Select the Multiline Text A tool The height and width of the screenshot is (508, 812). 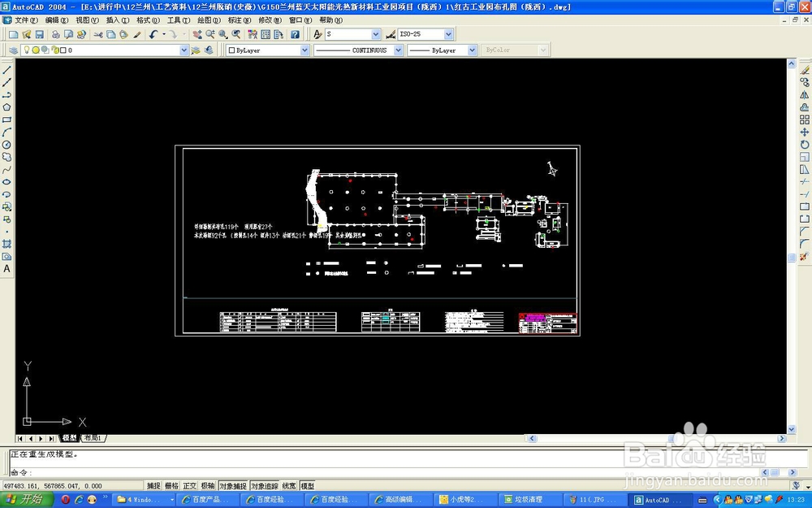pyautogui.click(x=6, y=269)
